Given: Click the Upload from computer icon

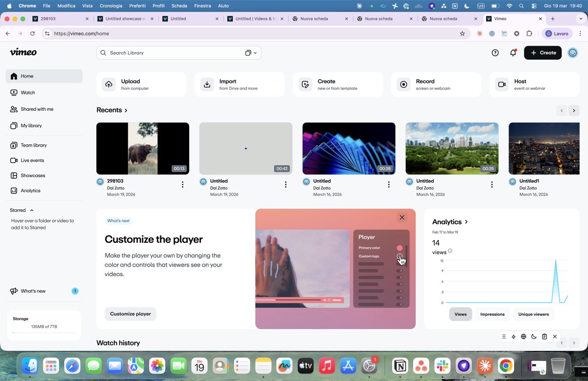Looking at the screenshot, I should 109,84.
